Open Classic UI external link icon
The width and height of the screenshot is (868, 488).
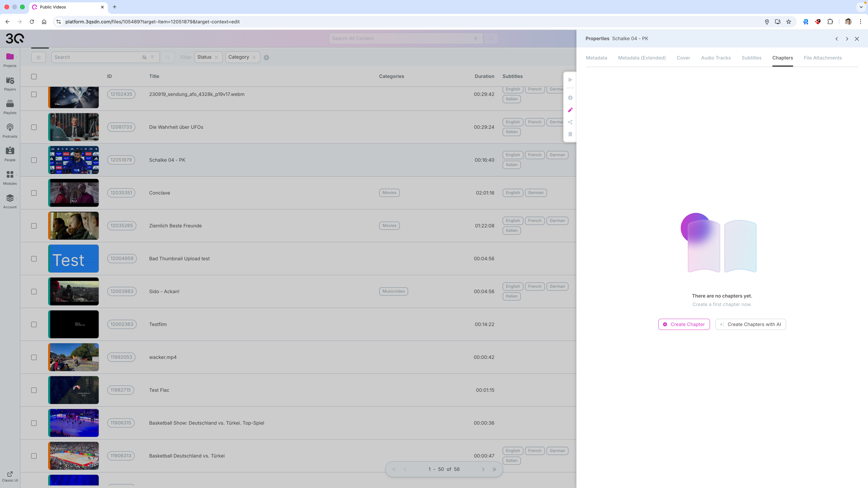coord(10,474)
